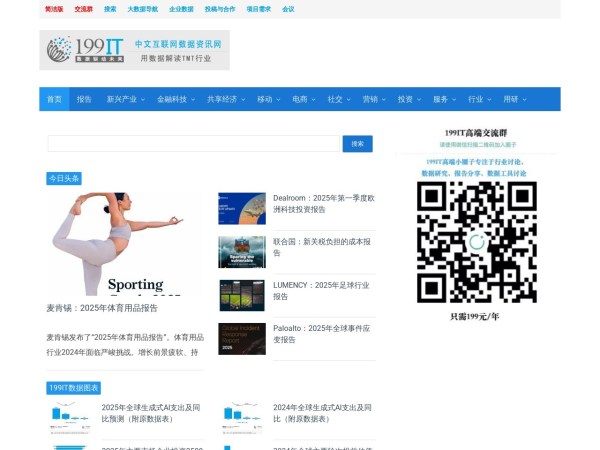Open the Paloalto security report thumbnail
The height and width of the screenshot is (450, 600).
tap(242, 338)
